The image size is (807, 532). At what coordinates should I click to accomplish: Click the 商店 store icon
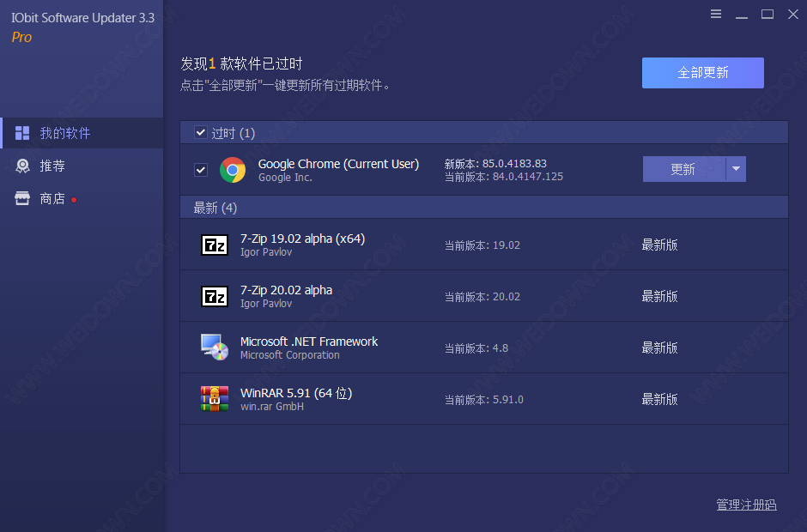[x=22, y=198]
